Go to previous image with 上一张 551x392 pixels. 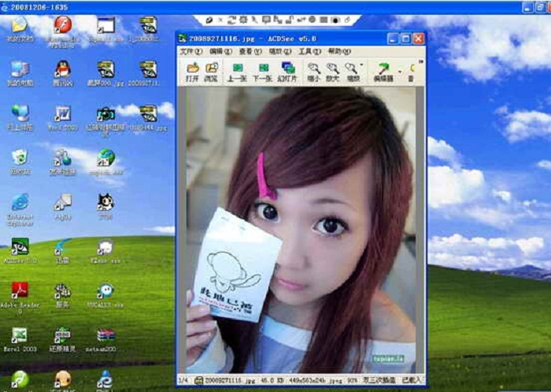(237, 72)
